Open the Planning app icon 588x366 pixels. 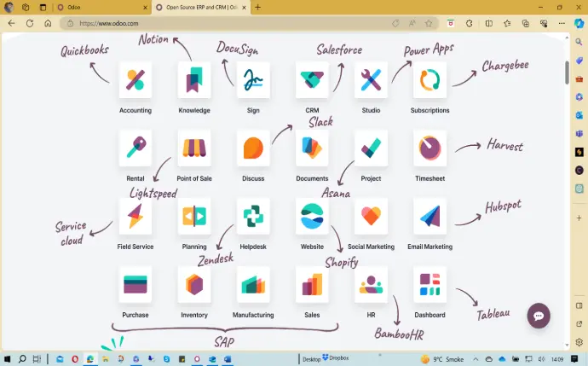coord(194,216)
